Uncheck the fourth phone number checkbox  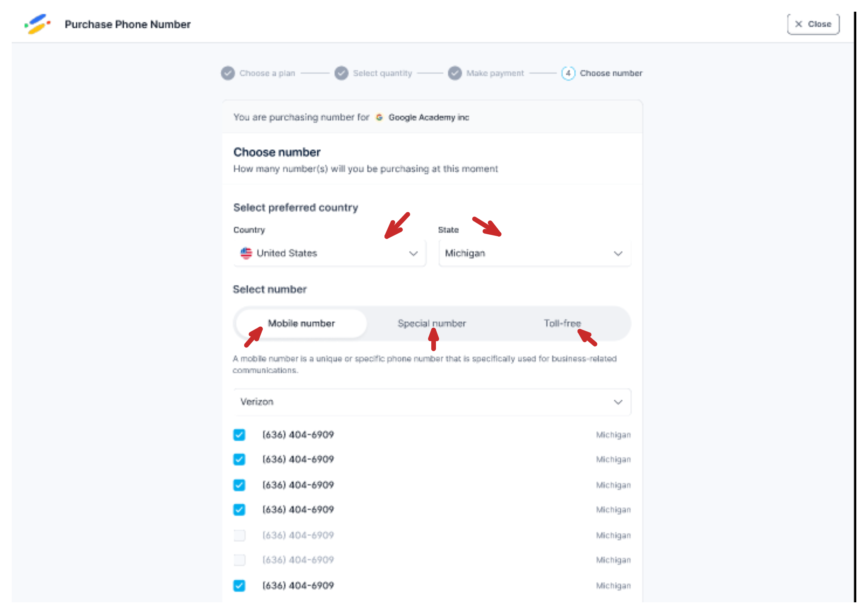click(x=239, y=510)
